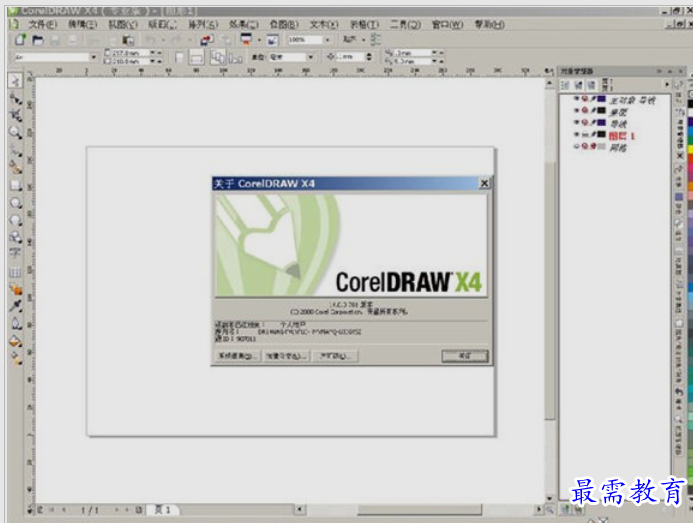
Task: Select the Shape tool
Action: click(x=15, y=99)
